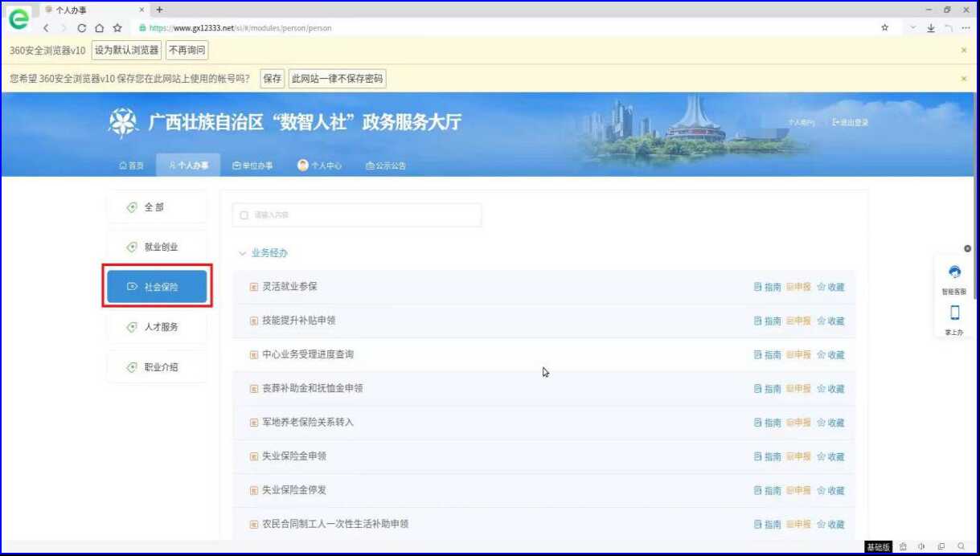
Task: Click 收藏 star for 灵活就业参保
Action: click(x=830, y=287)
